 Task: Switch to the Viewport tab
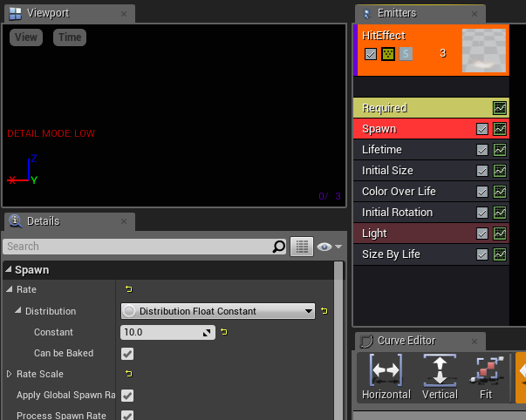point(70,14)
